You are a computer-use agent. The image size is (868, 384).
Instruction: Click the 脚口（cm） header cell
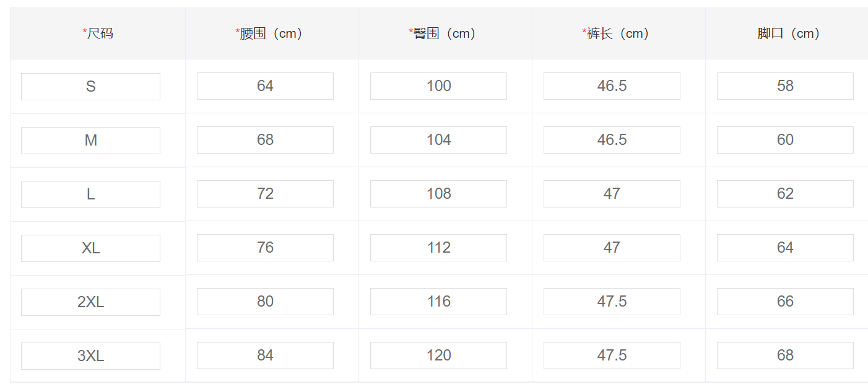click(787, 33)
